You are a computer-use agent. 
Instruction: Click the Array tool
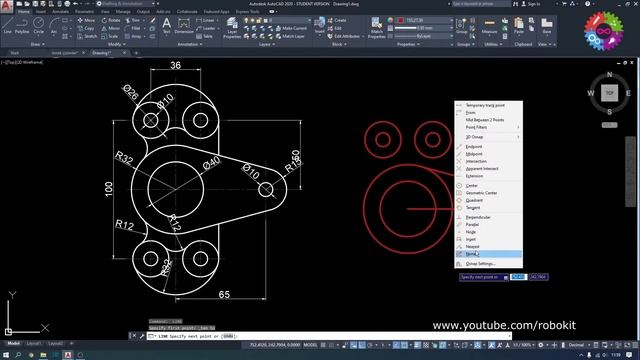[x=133, y=36]
